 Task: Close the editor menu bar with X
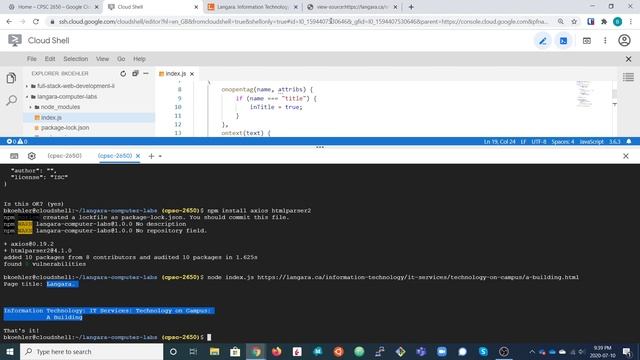point(628,59)
